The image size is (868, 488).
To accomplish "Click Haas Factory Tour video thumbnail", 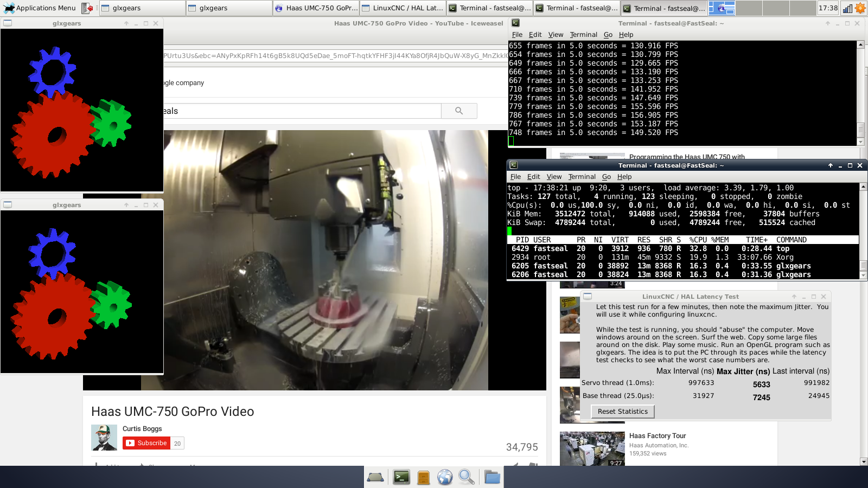I will coord(592,449).
